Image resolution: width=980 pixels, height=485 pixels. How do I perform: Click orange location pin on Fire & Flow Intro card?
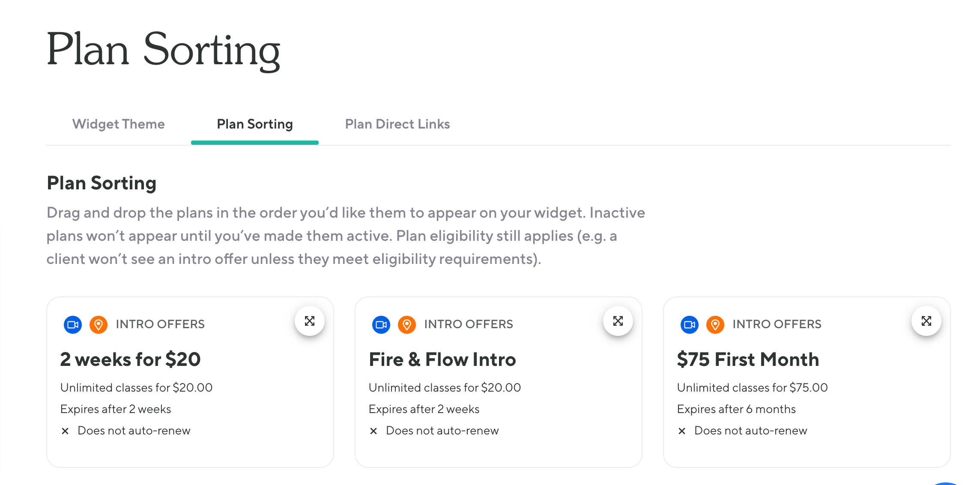[x=407, y=324]
